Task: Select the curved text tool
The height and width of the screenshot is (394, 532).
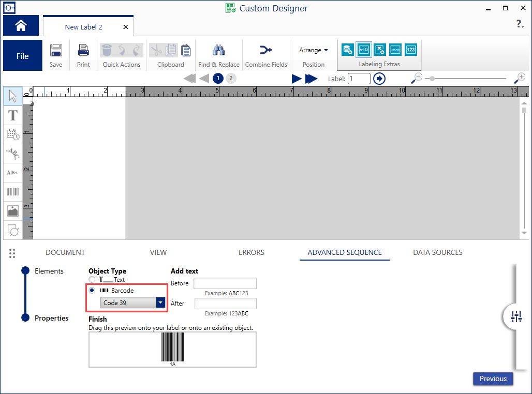Action: (12, 154)
